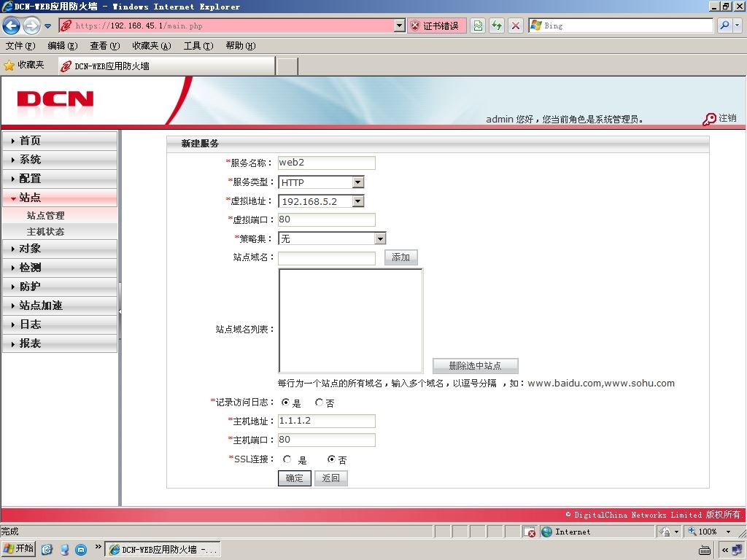Expand the 站点加速 sidebar section
The image size is (747, 560).
[x=60, y=306]
